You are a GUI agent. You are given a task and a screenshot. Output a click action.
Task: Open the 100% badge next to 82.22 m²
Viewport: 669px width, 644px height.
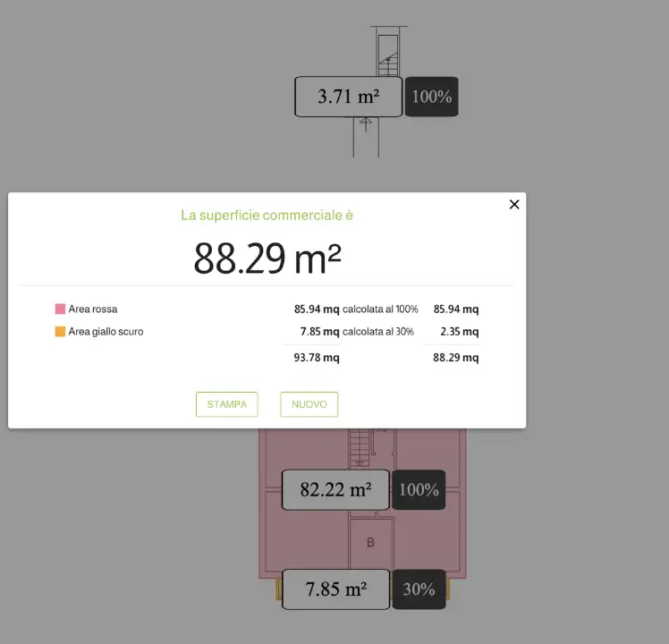419,490
